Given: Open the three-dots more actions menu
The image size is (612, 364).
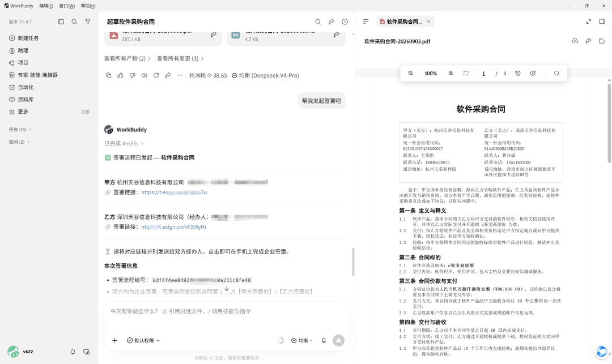Looking at the screenshot, I should tap(180, 76).
